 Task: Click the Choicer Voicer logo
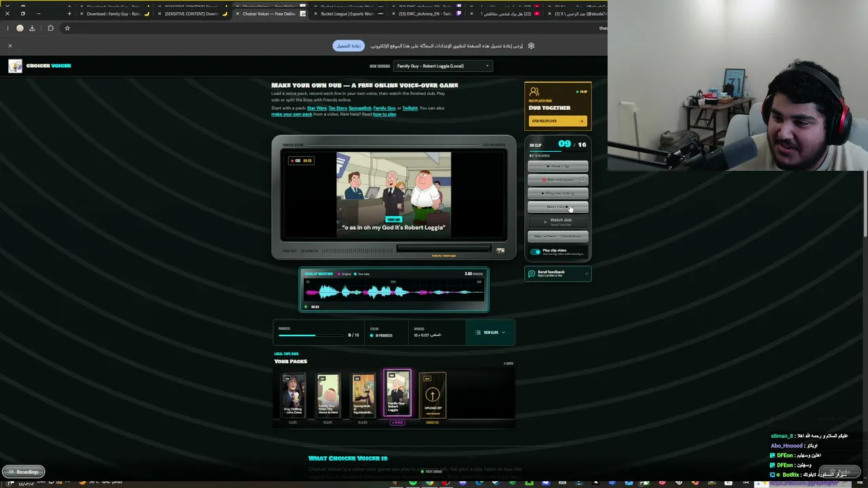pos(40,66)
